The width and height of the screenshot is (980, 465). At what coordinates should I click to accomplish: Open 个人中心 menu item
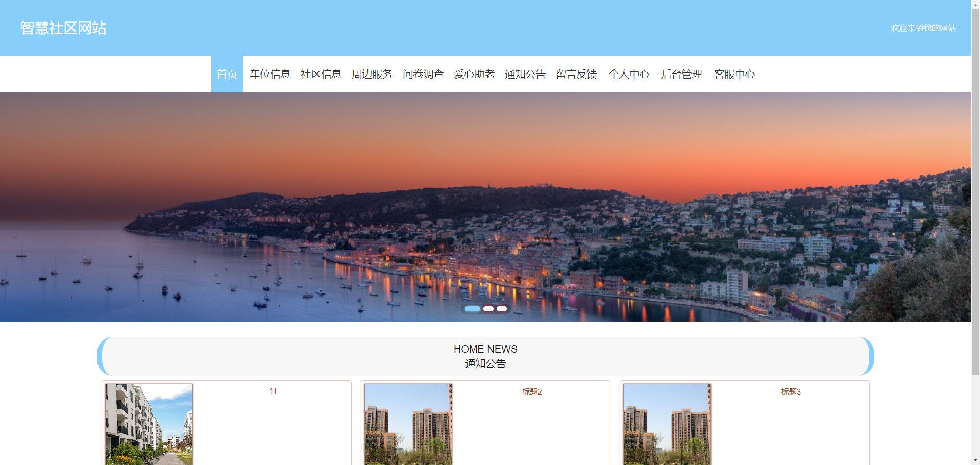[629, 74]
